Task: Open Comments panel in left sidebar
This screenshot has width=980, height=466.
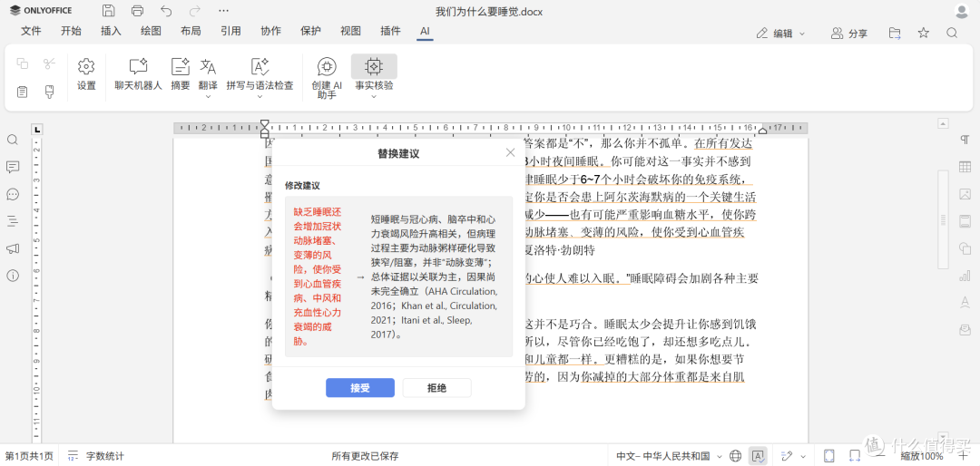Action: 13,167
